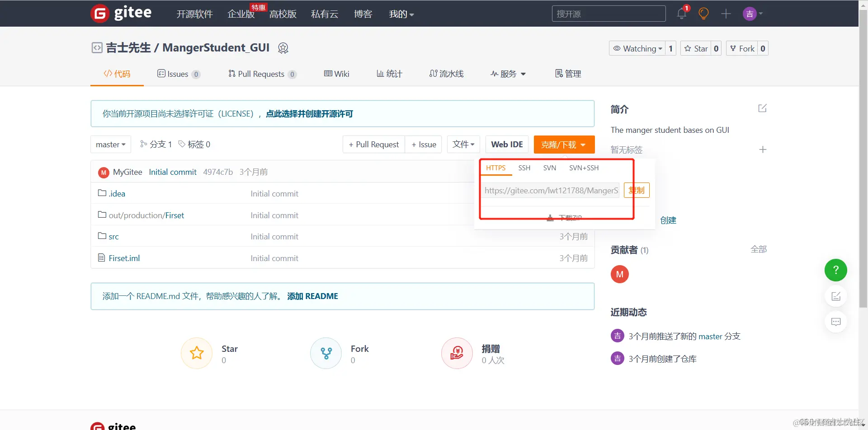Image resolution: width=868 pixels, height=430 pixels.
Task: Open the notifications bell icon
Action: [x=682, y=14]
